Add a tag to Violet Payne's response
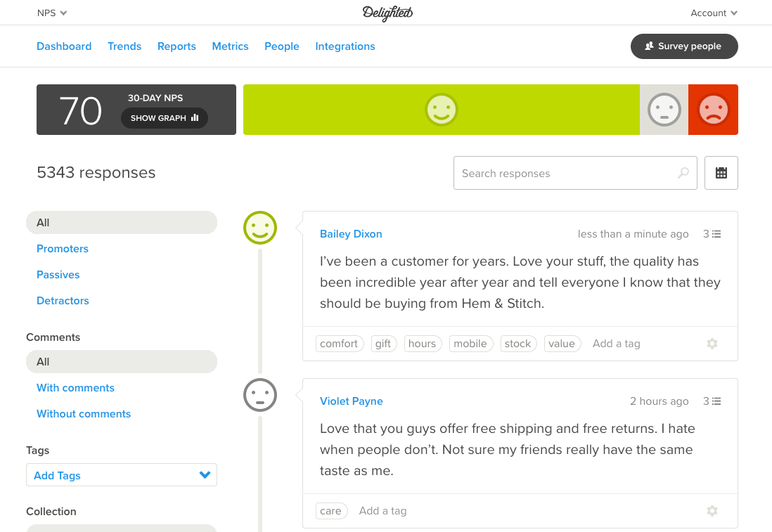This screenshot has width=772, height=532. [383, 511]
